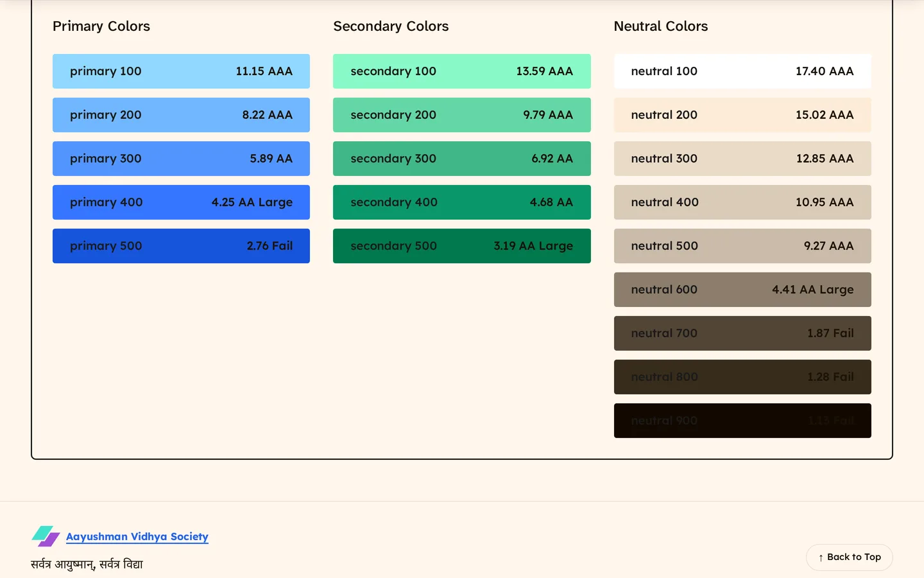
Task: Select the primary 400 color swatch
Action: tap(181, 202)
